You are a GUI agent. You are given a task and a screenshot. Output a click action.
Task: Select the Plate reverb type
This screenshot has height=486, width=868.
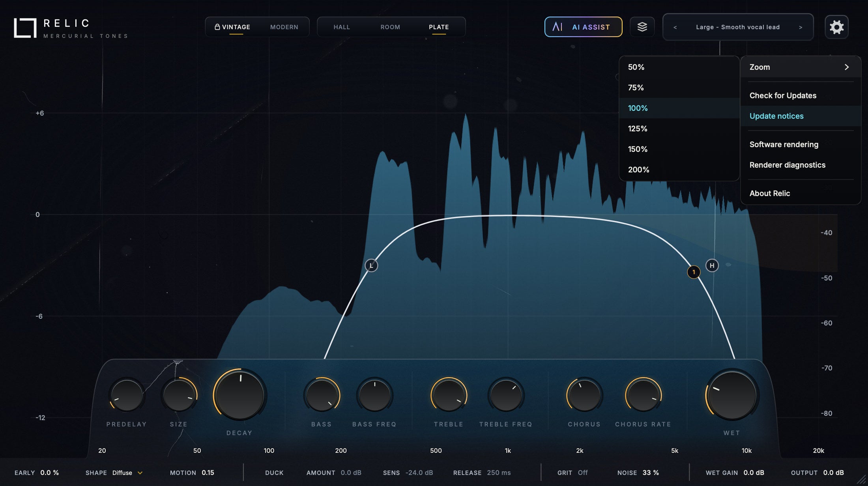439,27
